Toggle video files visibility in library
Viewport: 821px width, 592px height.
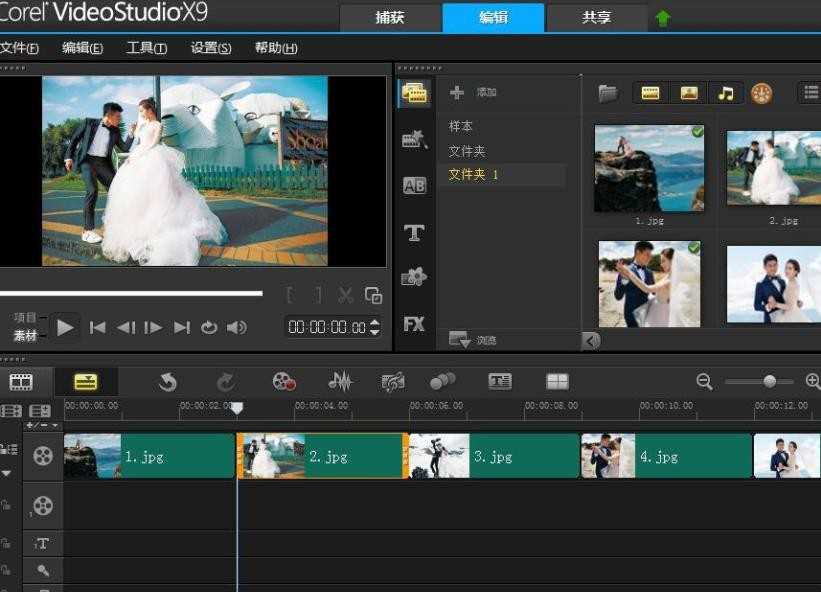(x=650, y=94)
